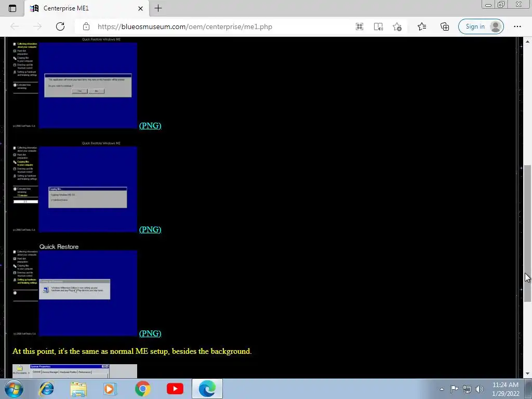Image resolution: width=532 pixels, height=399 pixels.
Task: Click the vertical scrollbar thumb
Action: (527, 233)
